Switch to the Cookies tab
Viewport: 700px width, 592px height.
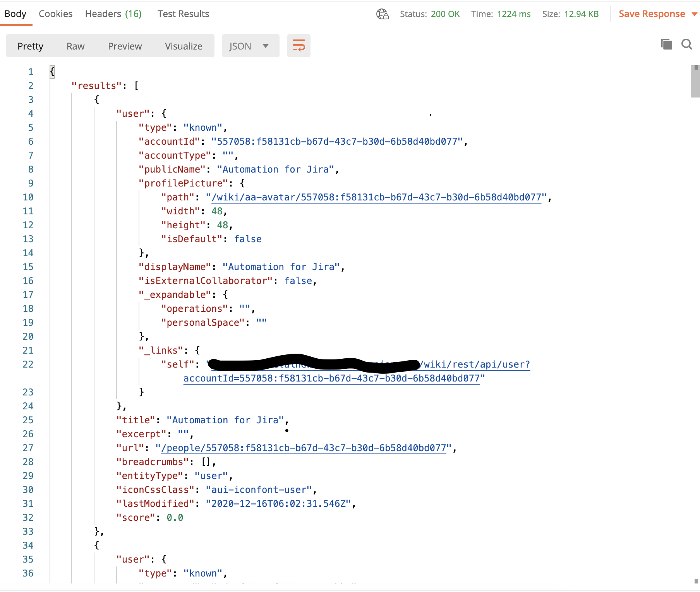(x=55, y=14)
